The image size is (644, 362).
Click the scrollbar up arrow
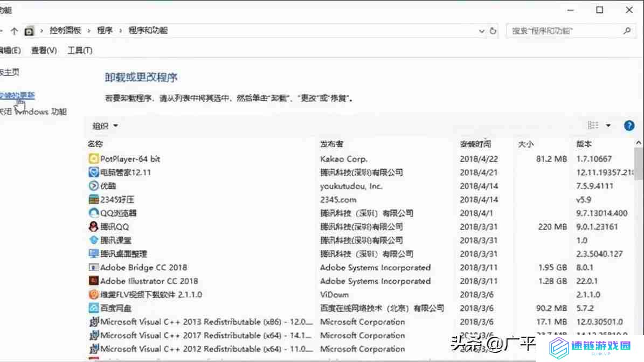(638, 143)
